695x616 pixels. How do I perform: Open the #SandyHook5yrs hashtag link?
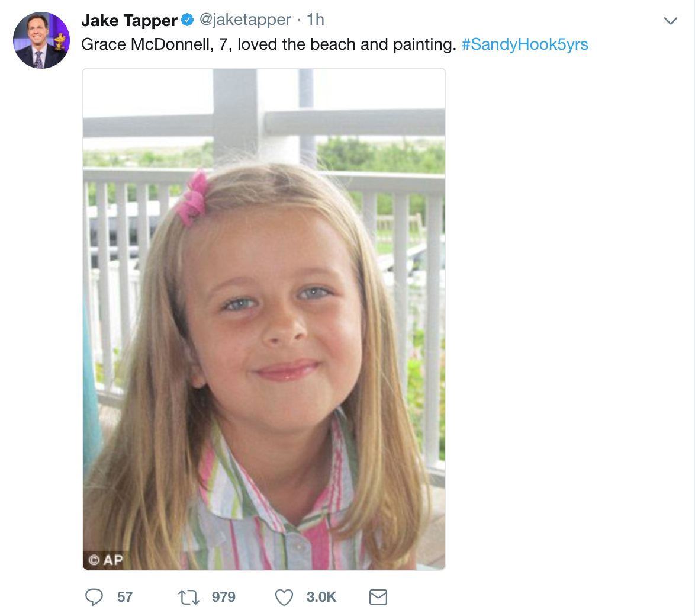[525, 44]
